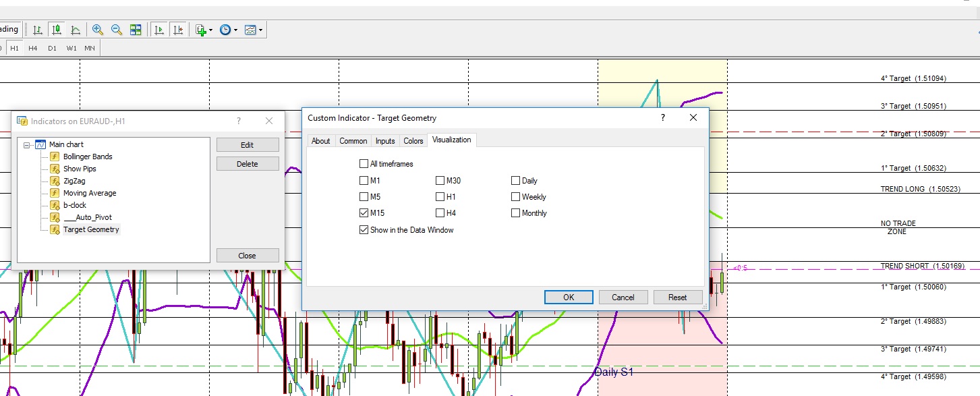Select ZigZag in the indicators list
This screenshot has height=396, width=980.
pyautogui.click(x=74, y=181)
